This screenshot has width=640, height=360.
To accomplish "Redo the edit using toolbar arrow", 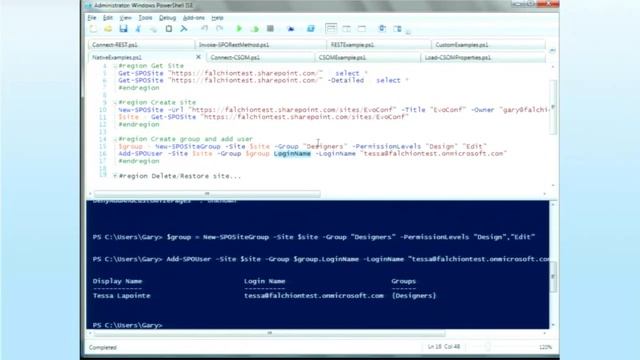I will [x=220, y=29].
